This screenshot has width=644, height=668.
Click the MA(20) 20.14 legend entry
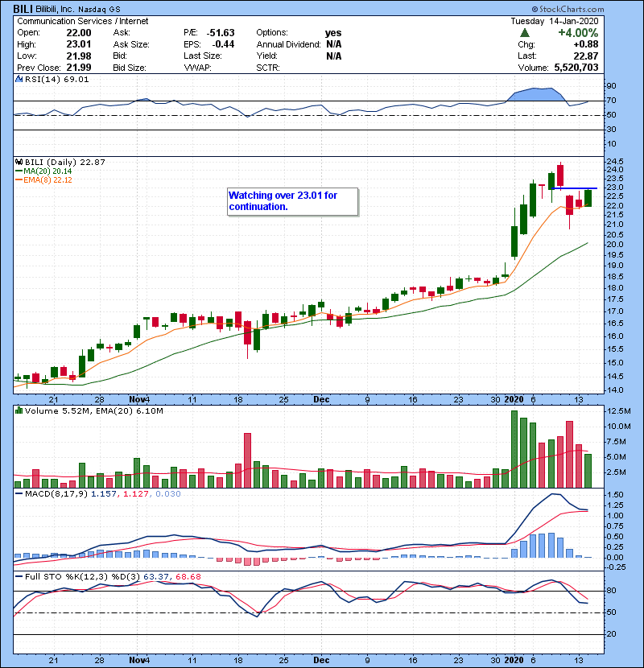(x=47, y=171)
